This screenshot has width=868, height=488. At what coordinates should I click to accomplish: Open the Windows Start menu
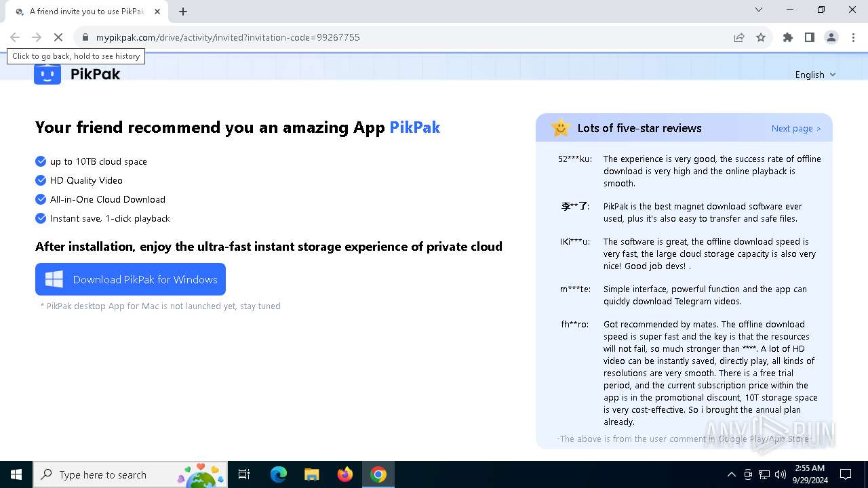(x=16, y=474)
